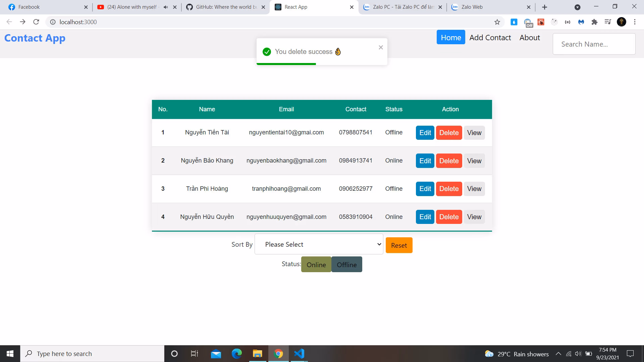Switch to the GitHub tab

[x=225, y=7]
